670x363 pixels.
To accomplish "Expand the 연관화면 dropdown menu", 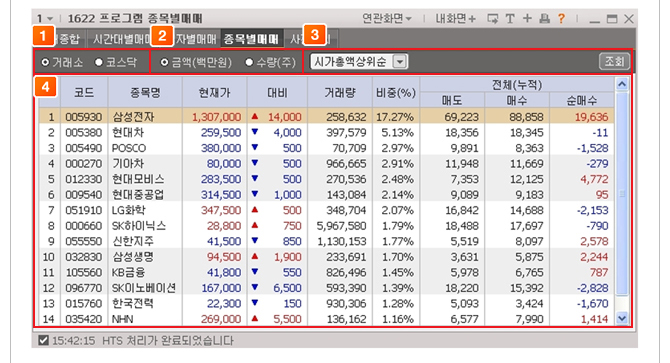I will point(387,19).
